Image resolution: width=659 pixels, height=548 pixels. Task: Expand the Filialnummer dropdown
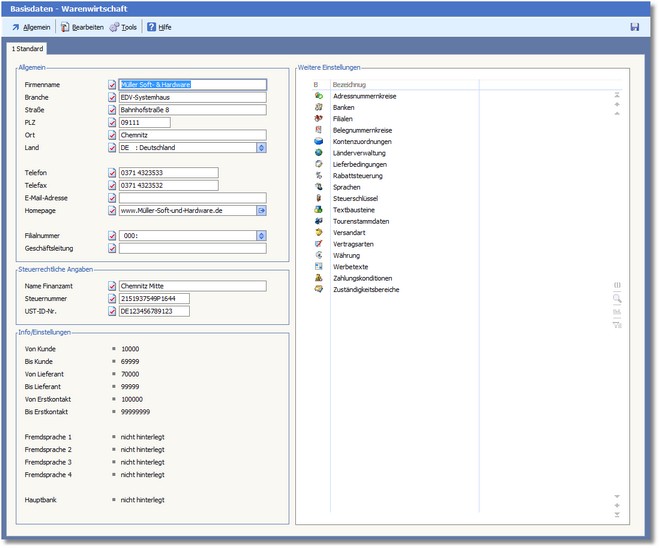(261, 236)
